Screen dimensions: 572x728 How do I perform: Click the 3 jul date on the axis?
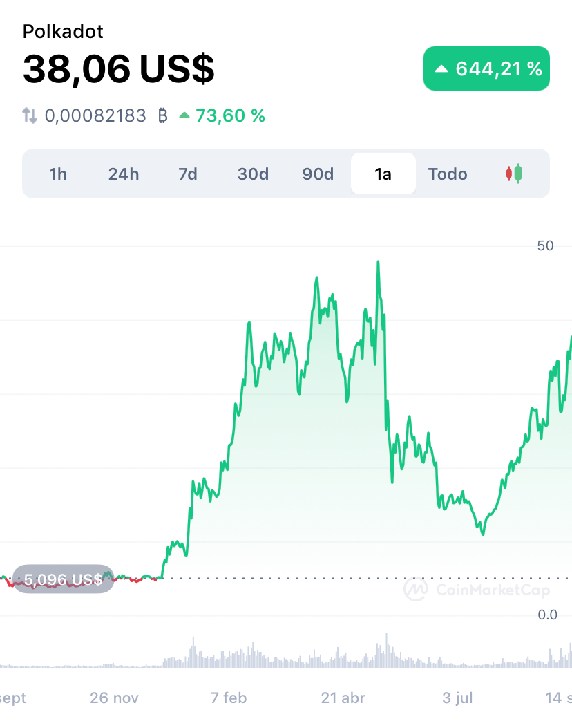pyautogui.click(x=457, y=698)
